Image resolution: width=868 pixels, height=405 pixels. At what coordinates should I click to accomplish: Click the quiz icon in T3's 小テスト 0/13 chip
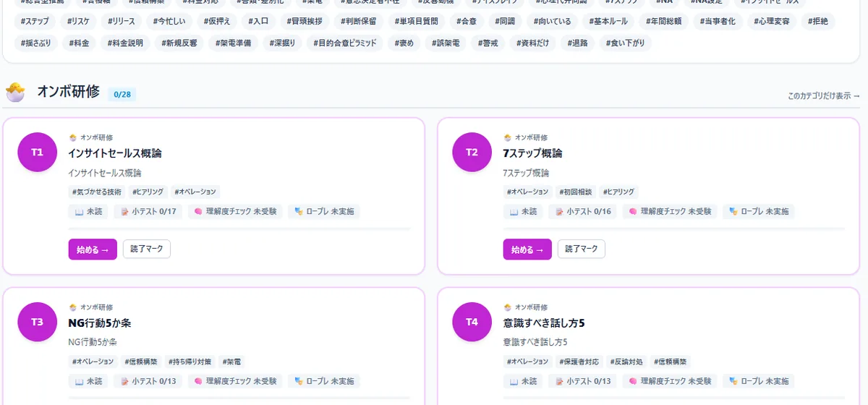point(124,381)
